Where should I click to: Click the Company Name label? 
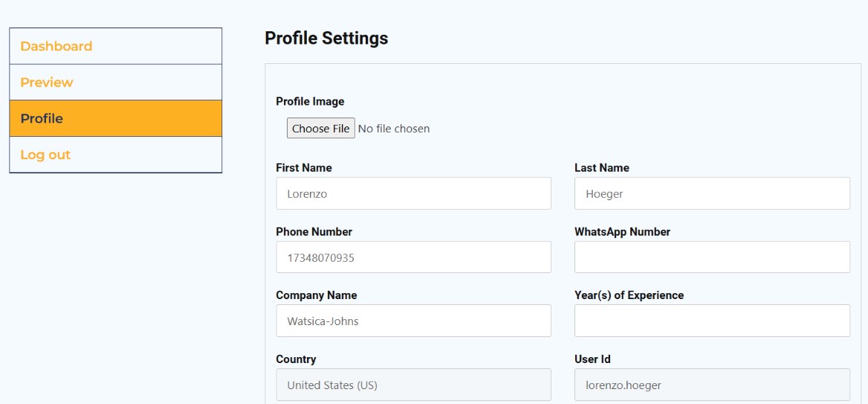[x=316, y=295]
